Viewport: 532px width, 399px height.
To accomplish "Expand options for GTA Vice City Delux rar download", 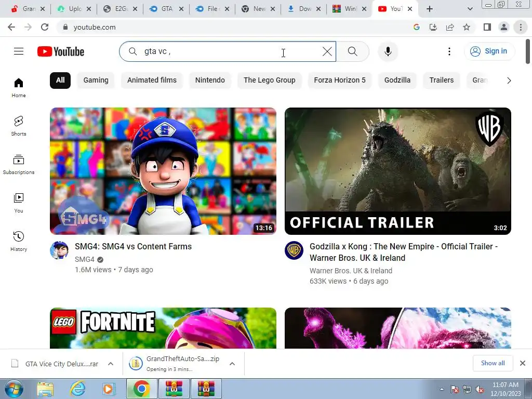I will tap(111, 364).
